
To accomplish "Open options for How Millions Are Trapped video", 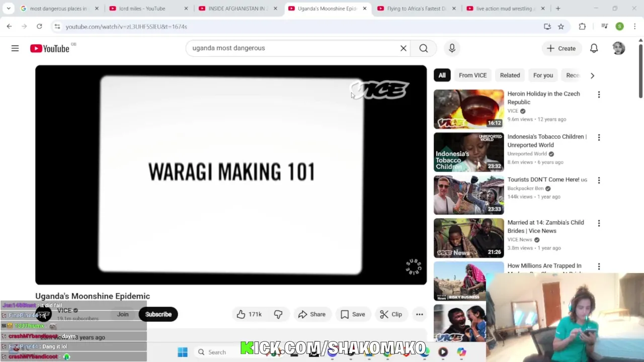I will point(599,266).
